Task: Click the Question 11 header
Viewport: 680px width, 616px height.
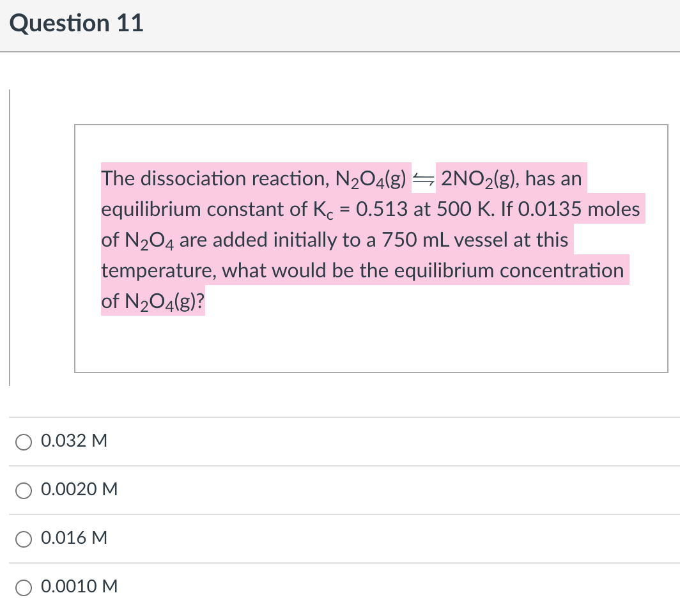Action: point(77,23)
